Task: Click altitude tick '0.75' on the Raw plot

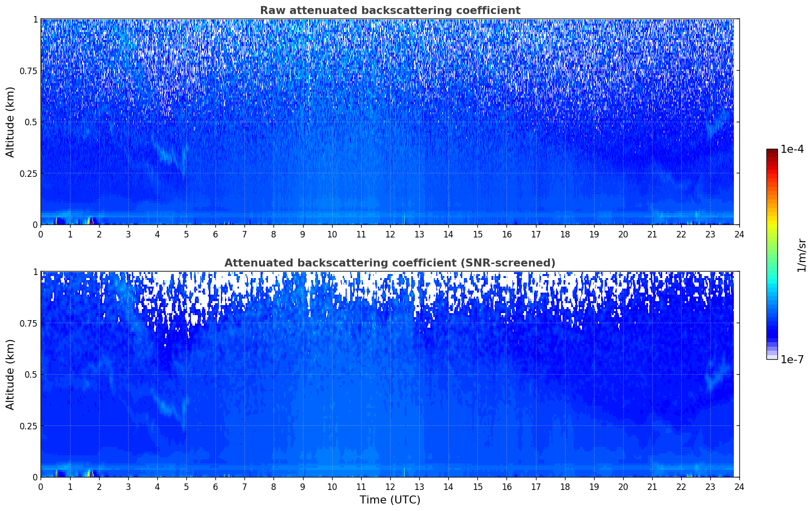Action: coord(29,71)
